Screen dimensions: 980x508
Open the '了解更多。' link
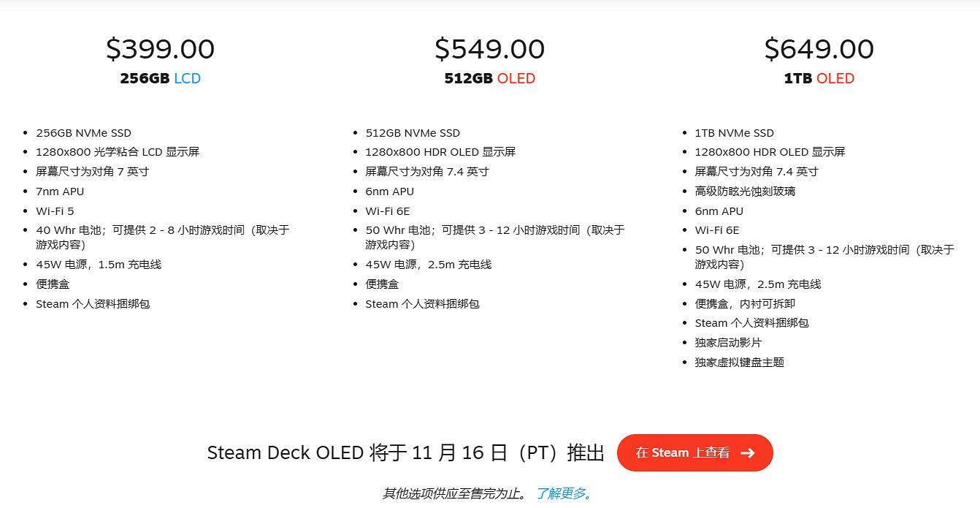pyautogui.click(x=564, y=494)
